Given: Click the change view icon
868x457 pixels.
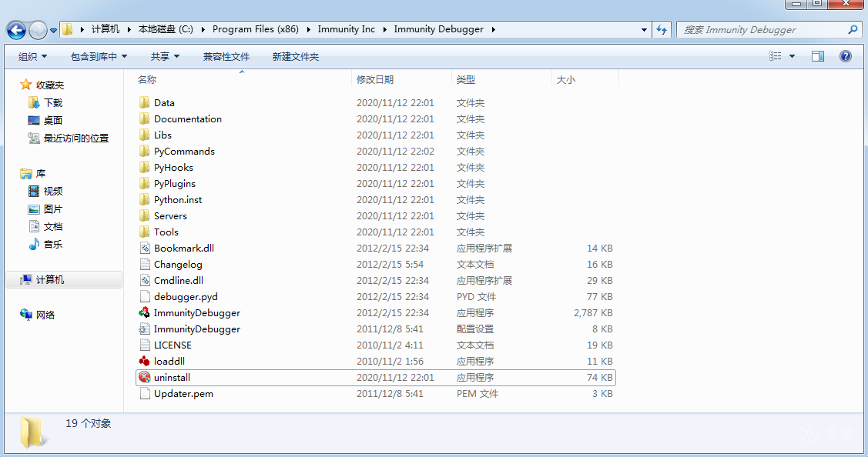Looking at the screenshot, I should tap(776, 56).
